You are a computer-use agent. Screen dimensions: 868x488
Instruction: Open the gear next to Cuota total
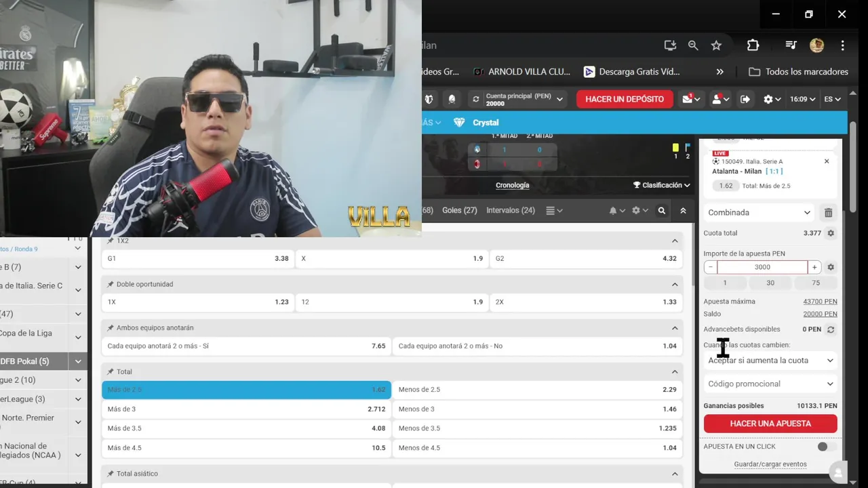coord(831,233)
